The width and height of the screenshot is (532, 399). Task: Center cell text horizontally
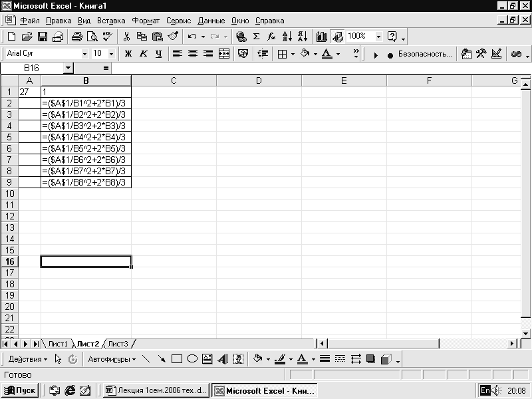click(193, 54)
